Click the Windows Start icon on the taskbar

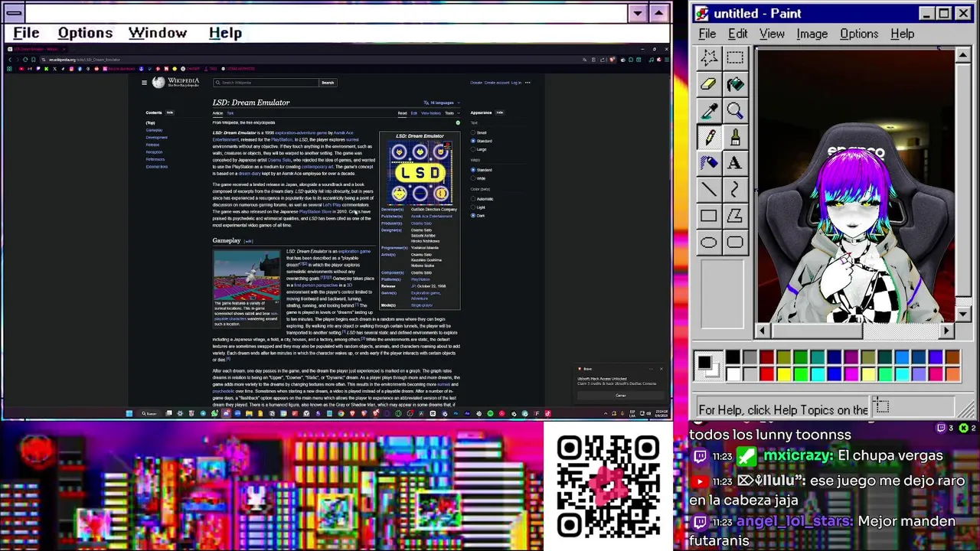(x=129, y=414)
